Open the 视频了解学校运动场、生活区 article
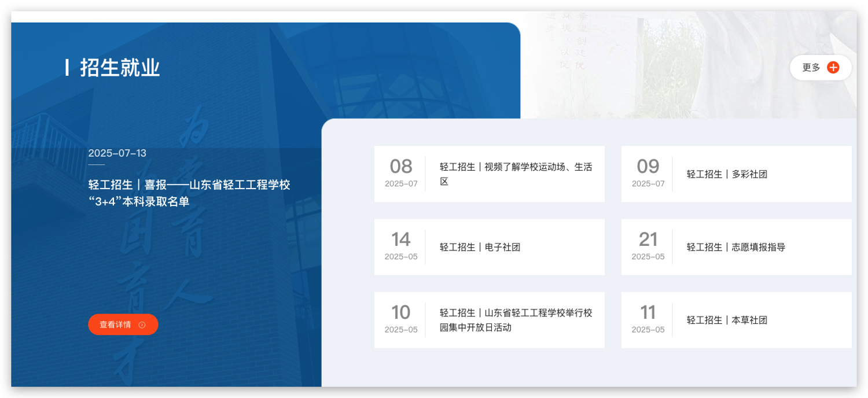Screen dimensions: 868x398 [516, 174]
